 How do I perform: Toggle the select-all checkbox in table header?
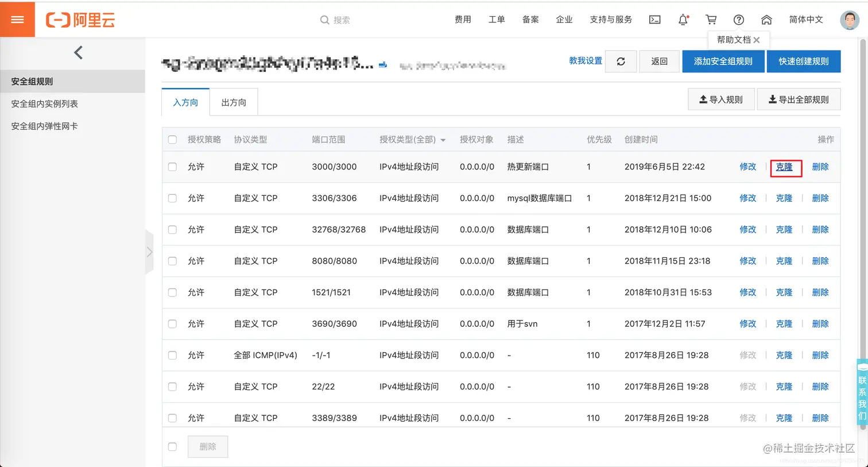172,140
